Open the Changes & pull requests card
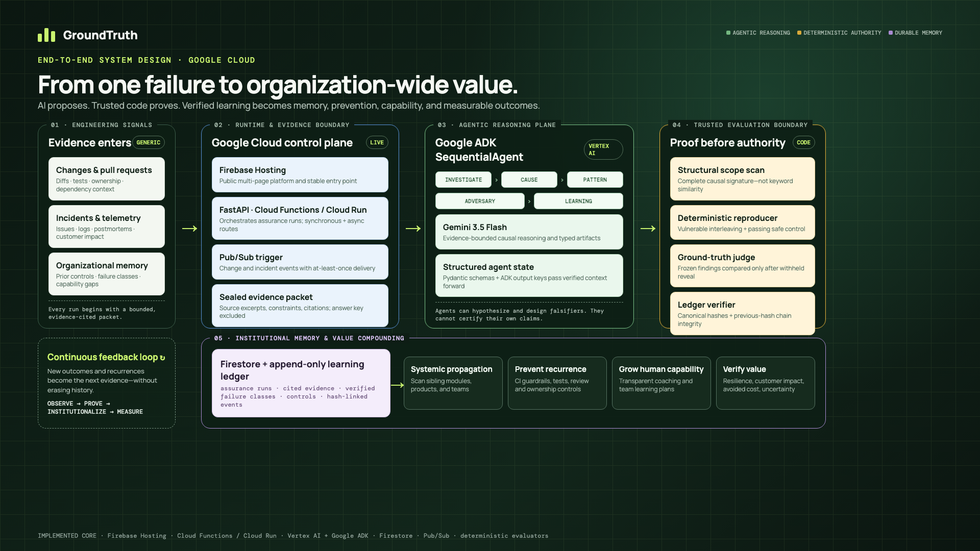 (x=107, y=179)
